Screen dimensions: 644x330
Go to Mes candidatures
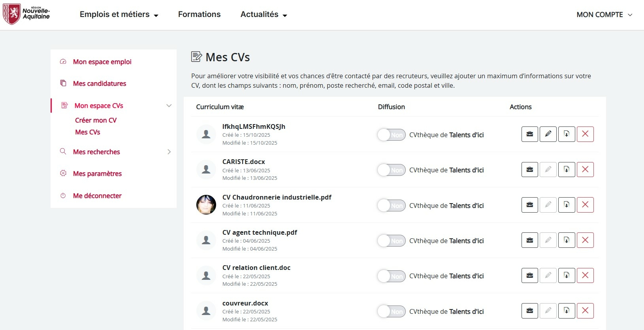click(x=100, y=83)
